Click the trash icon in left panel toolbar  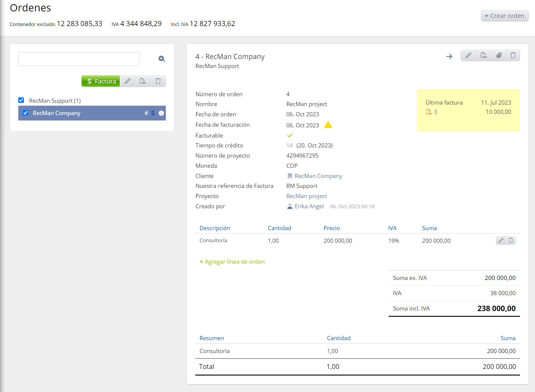[158, 81]
